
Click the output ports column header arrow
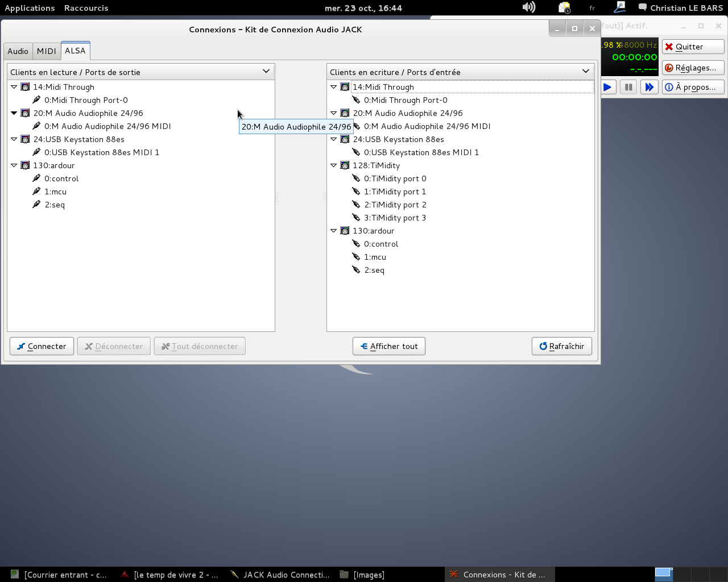[266, 72]
